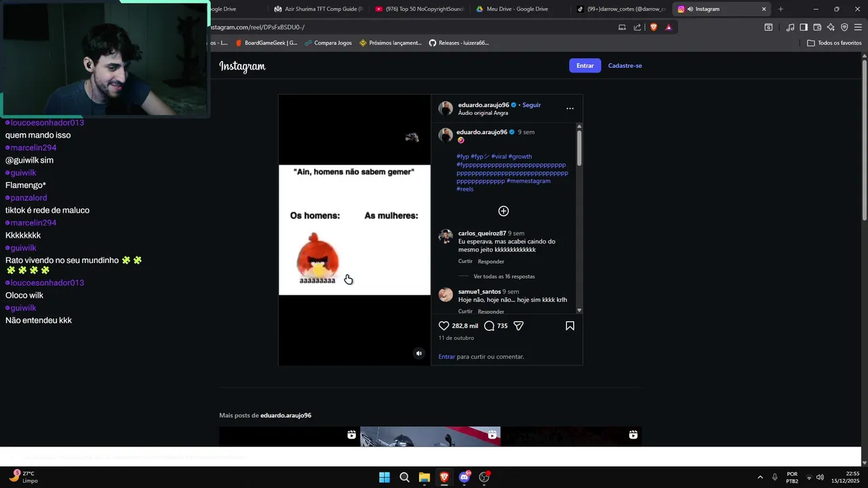Click the #memestagram hashtag
The width and height of the screenshot is (868, 488).
[x=528, y=181]
